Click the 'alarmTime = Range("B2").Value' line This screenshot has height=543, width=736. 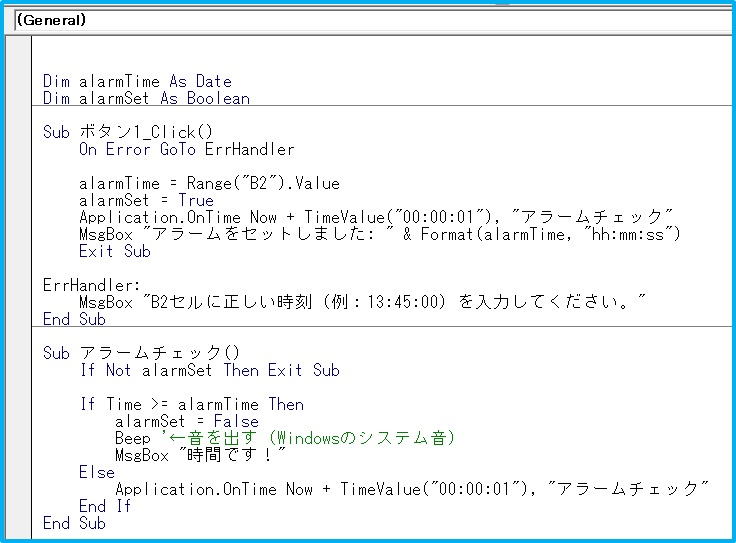tap(209, 183)
